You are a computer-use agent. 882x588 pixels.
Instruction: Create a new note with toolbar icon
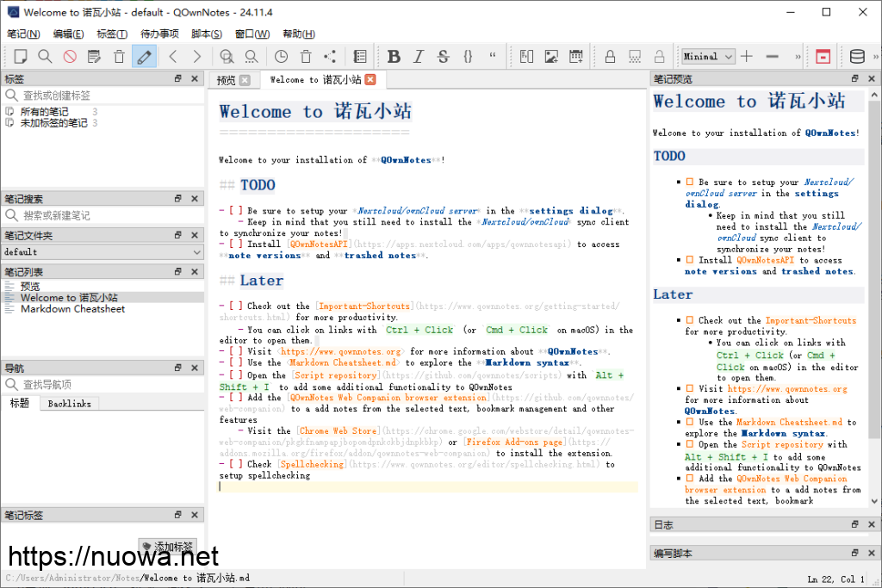coord(20,57)
